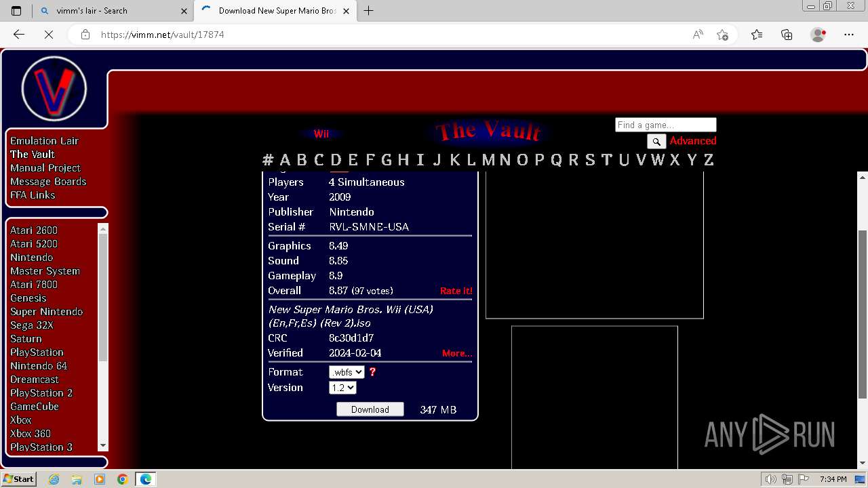Viewport: 868px width, 488px height.
Task: Open media player from taskbar
Action: (x=100, y=479)
